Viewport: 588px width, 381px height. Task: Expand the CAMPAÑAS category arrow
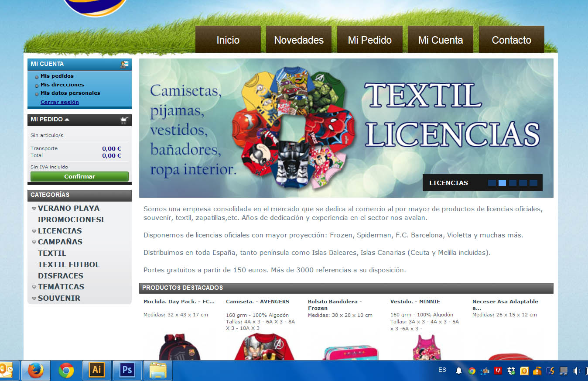point(34,242)
